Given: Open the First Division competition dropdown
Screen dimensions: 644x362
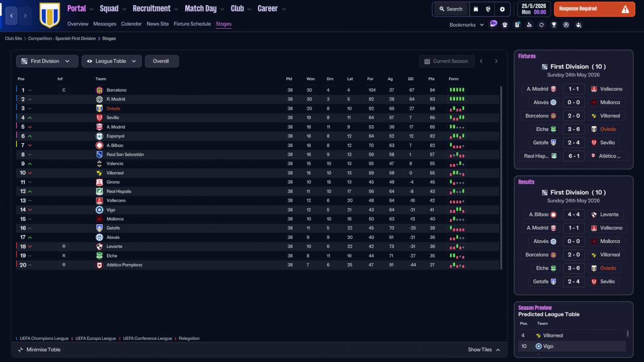Looking at the screenshot, I should pyautogui.click(x=47, y=61).
